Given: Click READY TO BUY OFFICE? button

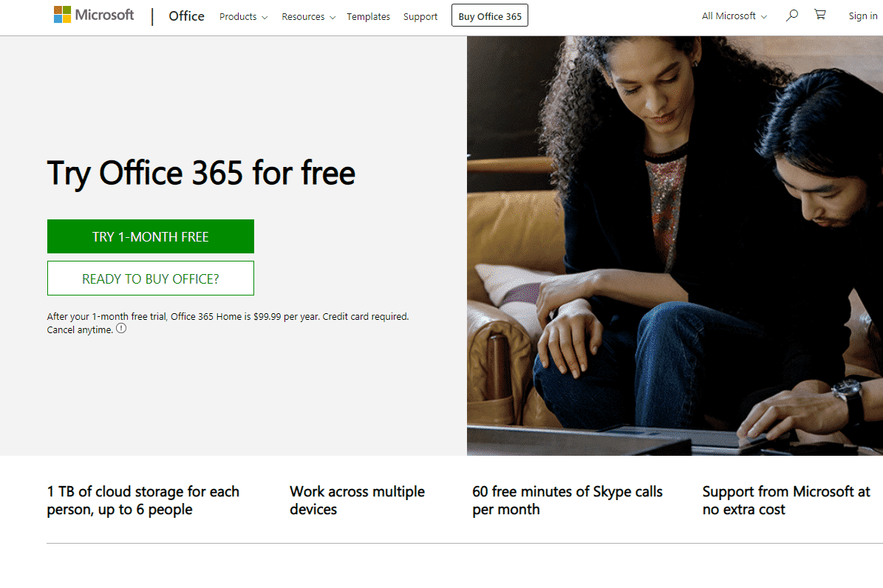Looking at the screenshot, I should [x=151, y=278].
